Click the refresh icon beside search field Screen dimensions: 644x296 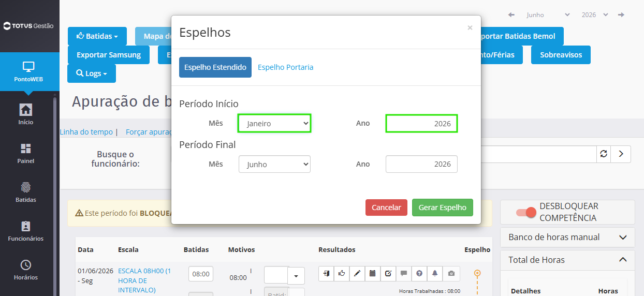(604, 154)
